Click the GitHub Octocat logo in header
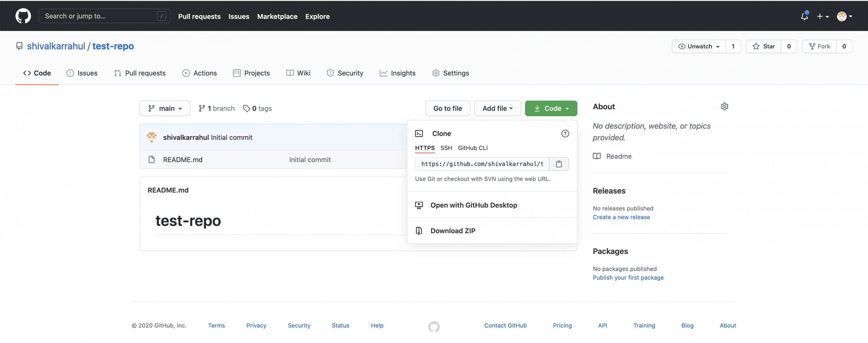Viewport: 868px width, 343px height. [23, 16]
